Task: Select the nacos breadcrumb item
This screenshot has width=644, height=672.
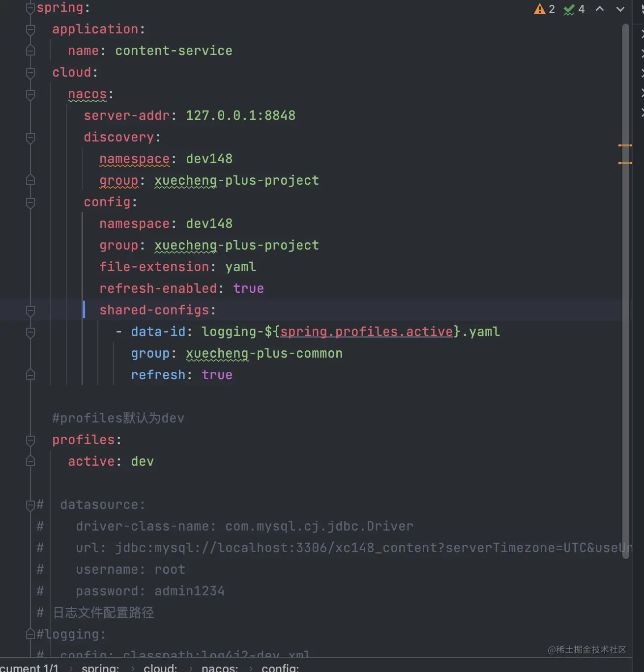Action: click(220, 668)
